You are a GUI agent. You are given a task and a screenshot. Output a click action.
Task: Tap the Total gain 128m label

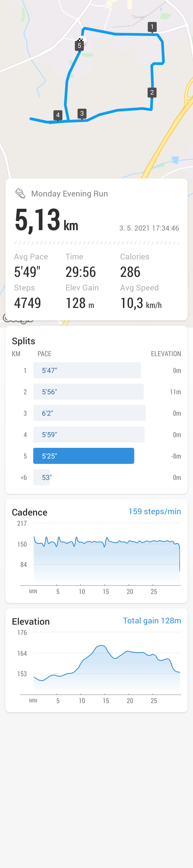152,621
